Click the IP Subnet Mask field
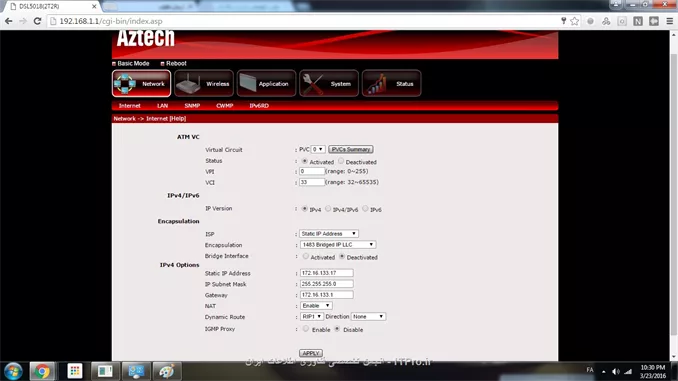The height and width of the screenshot is (381, 678). click(326, 284)
